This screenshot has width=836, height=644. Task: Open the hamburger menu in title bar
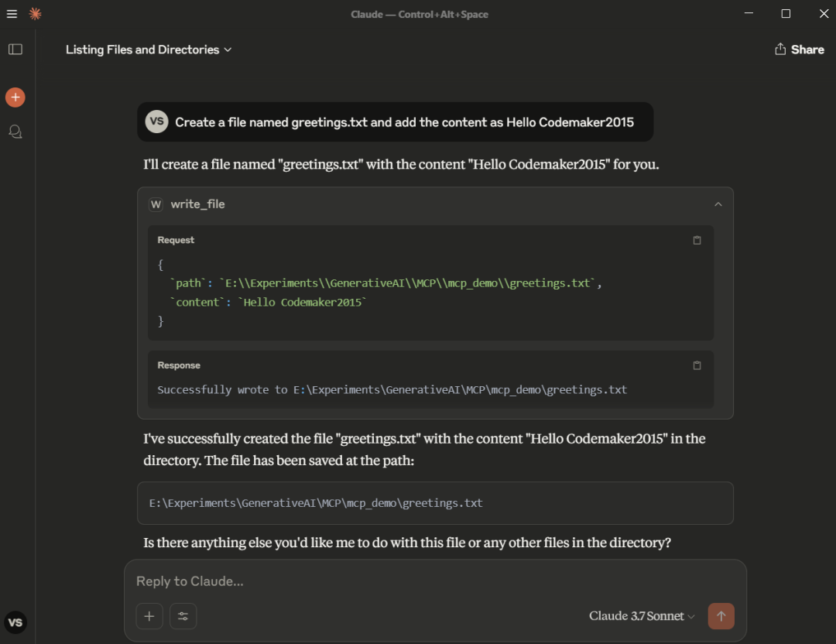(12, 14)
